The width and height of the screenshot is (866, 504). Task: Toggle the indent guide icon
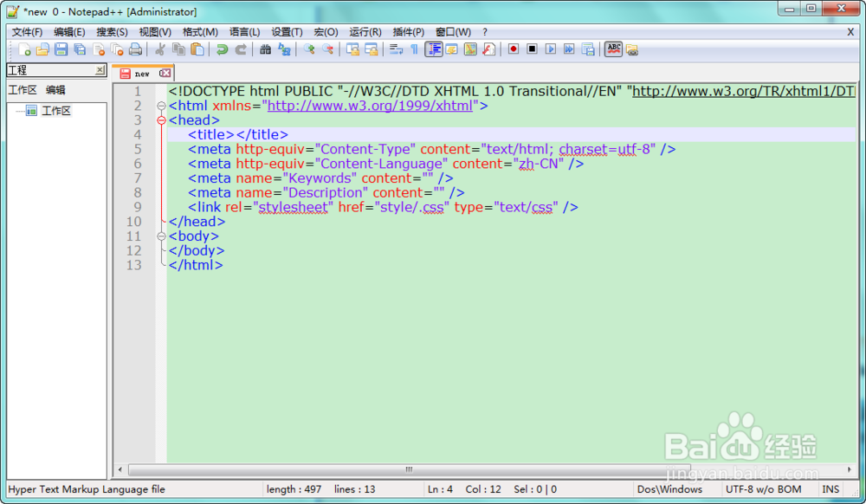click(x=434, y=49)
